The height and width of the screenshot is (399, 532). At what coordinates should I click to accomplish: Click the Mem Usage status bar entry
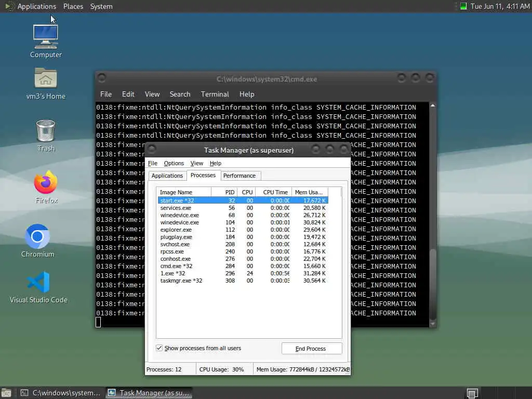coord(303,369)
